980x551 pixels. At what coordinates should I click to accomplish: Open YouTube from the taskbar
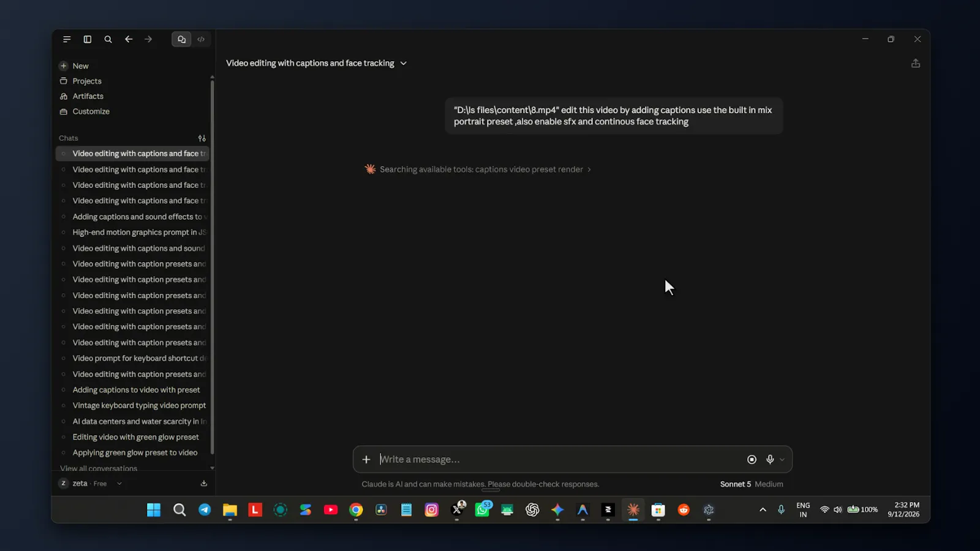click(331, 510)
